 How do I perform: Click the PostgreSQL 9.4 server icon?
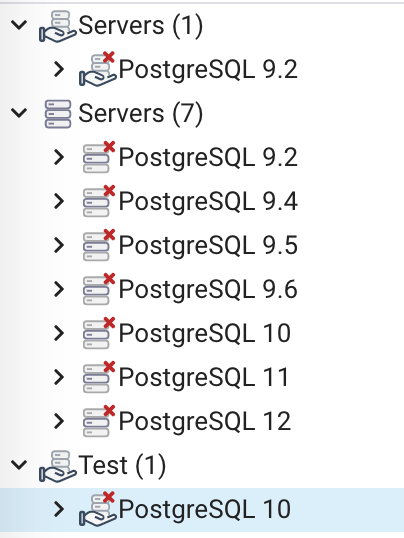[x=99, y=201]
